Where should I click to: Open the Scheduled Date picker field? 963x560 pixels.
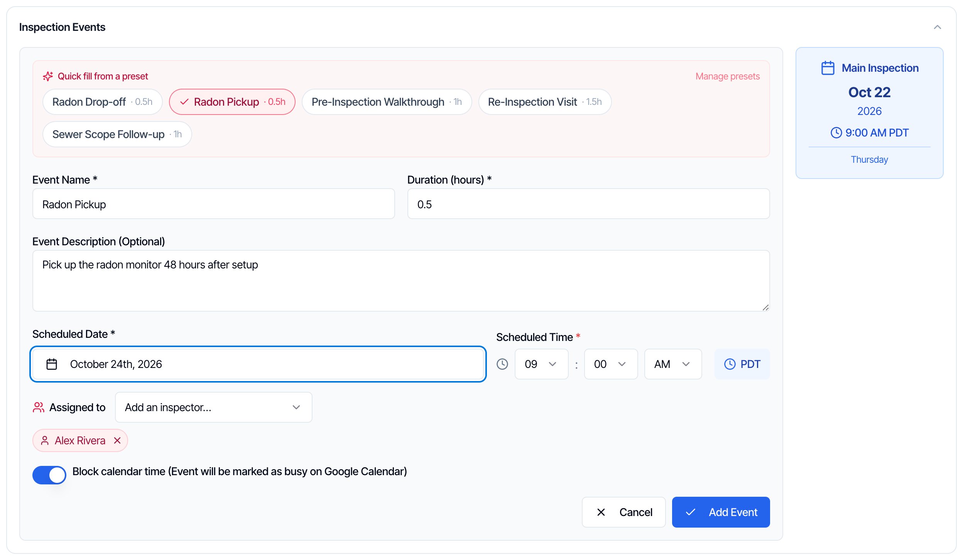pyautogui.click(x=258, y=364)
